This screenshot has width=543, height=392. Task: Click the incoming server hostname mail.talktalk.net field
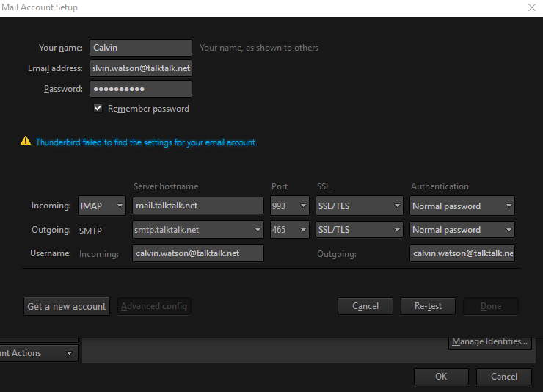197,206
